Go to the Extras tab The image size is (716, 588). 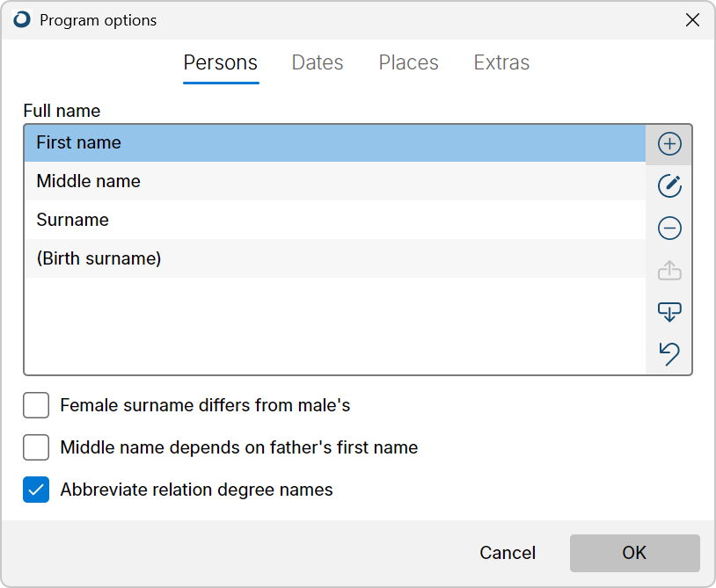coord(501,62)
